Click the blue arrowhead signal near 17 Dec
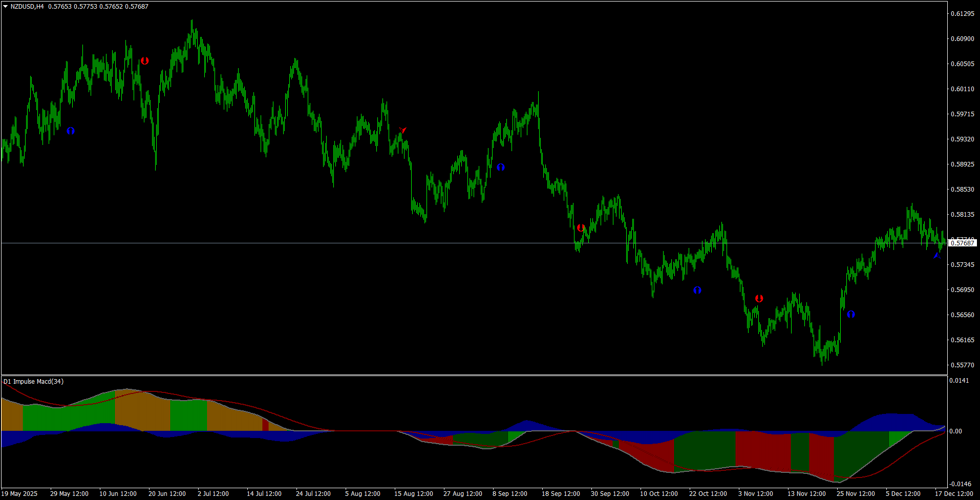The height and width of the screenshot is (500, 980). pyautogui.click(x=937, y=255)
